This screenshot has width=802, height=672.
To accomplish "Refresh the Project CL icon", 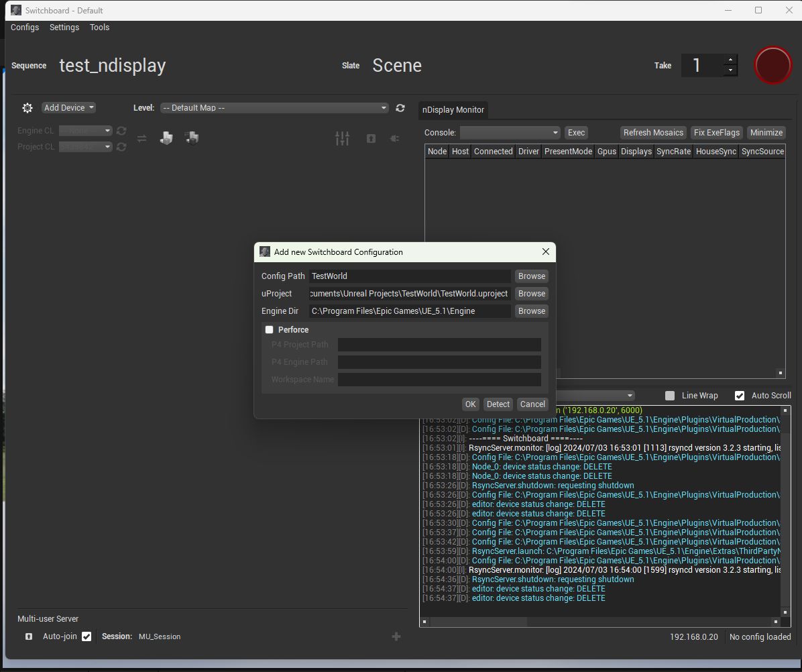I will coord(121,147).
